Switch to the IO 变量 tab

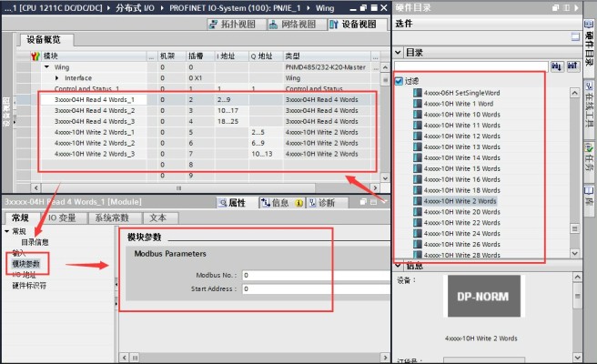coord(65,218)
